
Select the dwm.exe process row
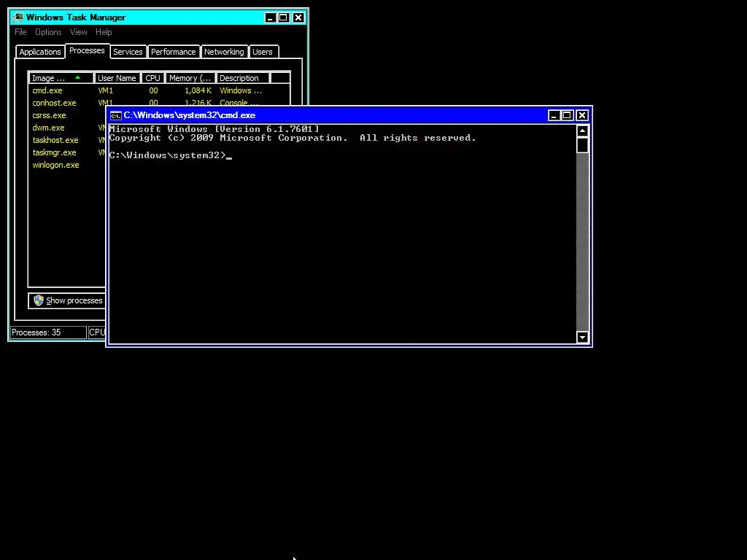coord(68,128)
